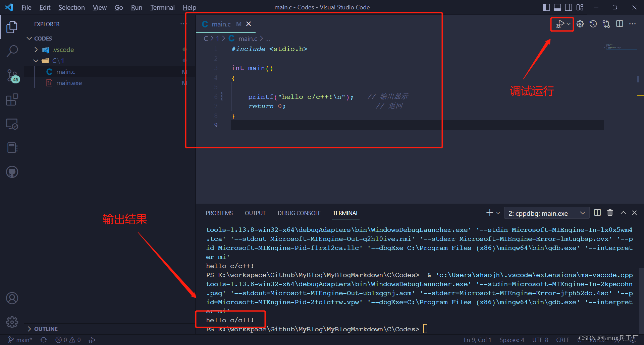Image resolution: width=644 pixels, height=345 pixels.
Task: Click the open changes compare icon
Action: (606, 24)
